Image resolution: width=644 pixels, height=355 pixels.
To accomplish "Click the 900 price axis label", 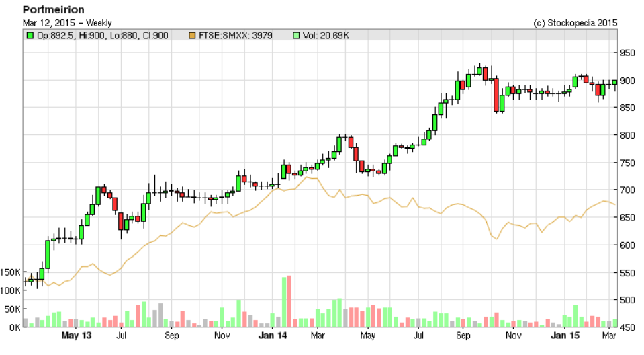I will point(627,81).
